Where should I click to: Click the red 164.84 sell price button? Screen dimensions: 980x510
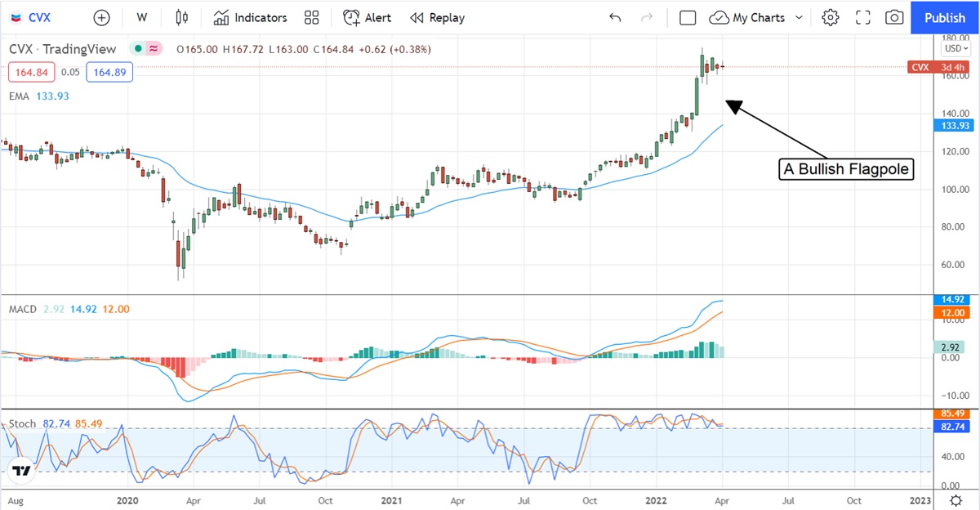[29, 72]
